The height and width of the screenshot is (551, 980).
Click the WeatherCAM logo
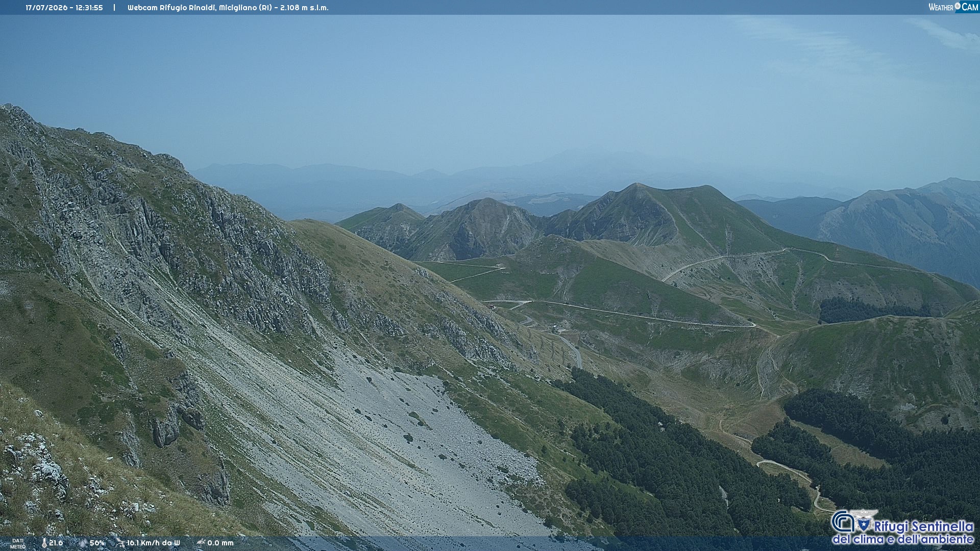point(953,7)
